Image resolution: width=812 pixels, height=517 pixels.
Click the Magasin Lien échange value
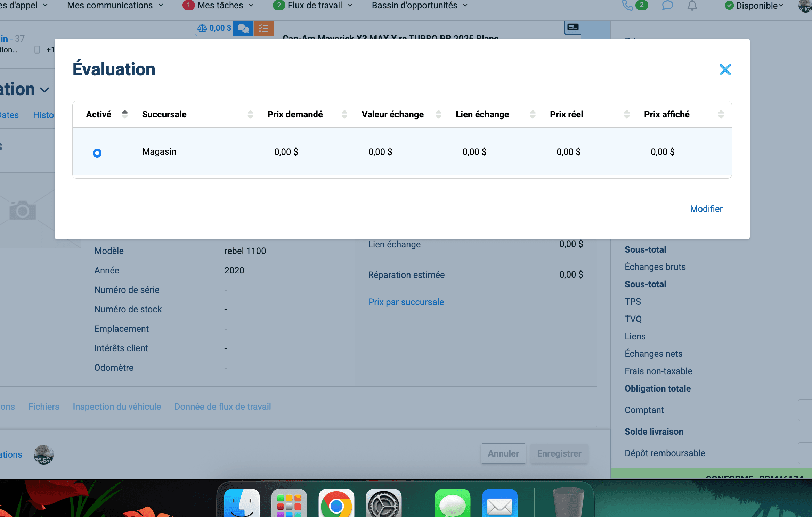[x=474, y=152]
